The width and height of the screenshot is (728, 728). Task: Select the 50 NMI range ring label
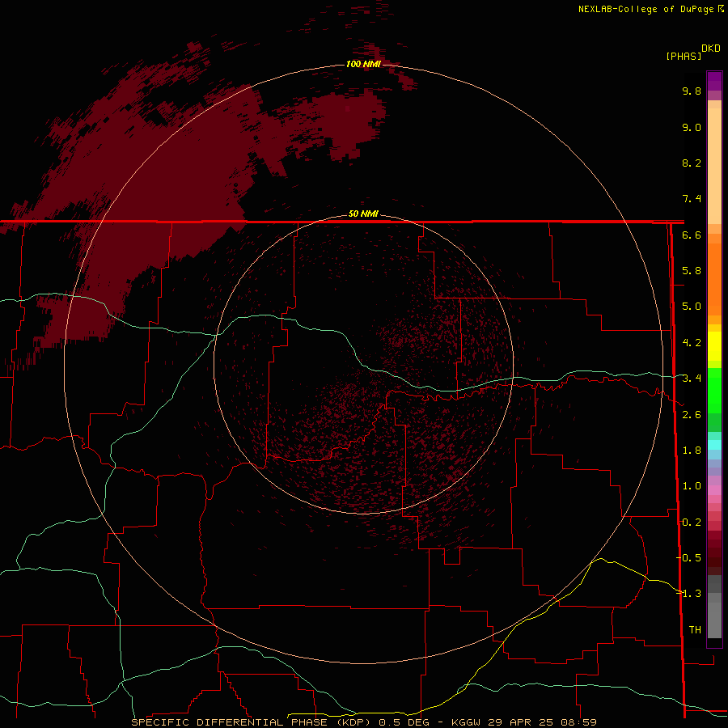point(363,214)
